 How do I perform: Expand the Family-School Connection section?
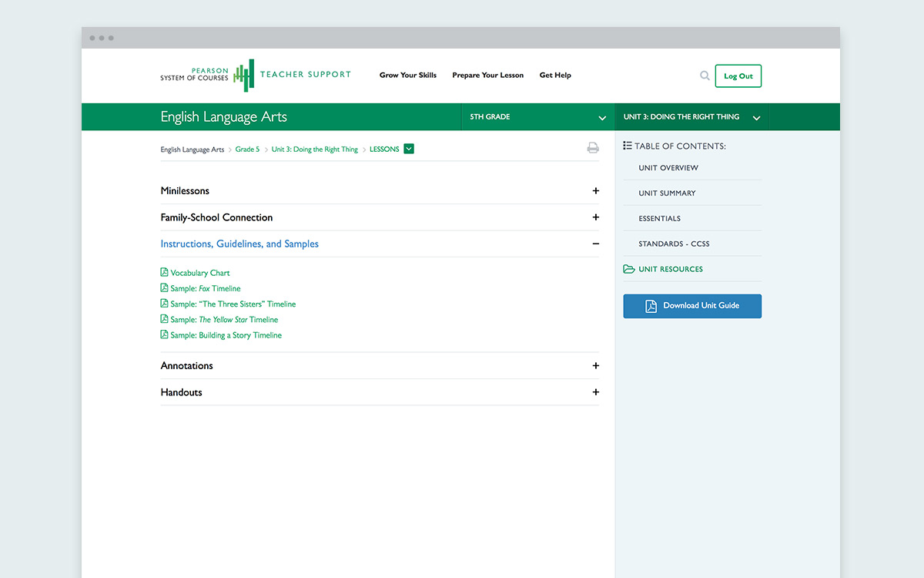click(x=595, y=217)
